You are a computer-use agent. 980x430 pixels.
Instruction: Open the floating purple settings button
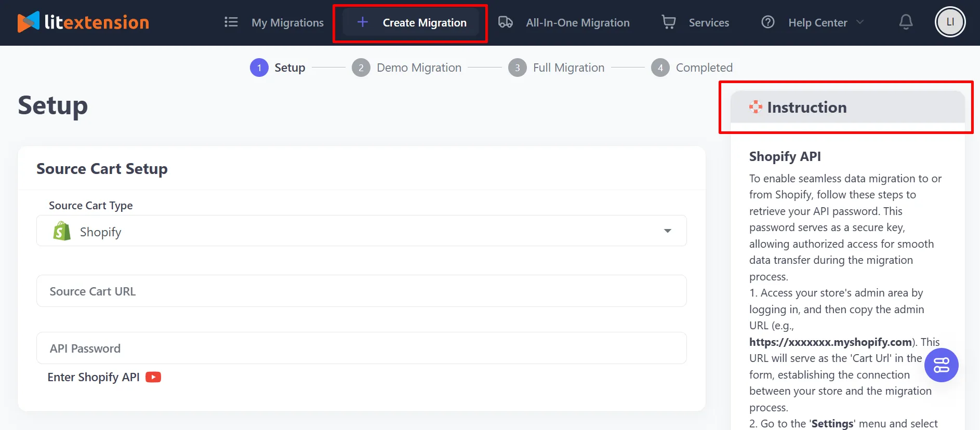pos(941,365)
